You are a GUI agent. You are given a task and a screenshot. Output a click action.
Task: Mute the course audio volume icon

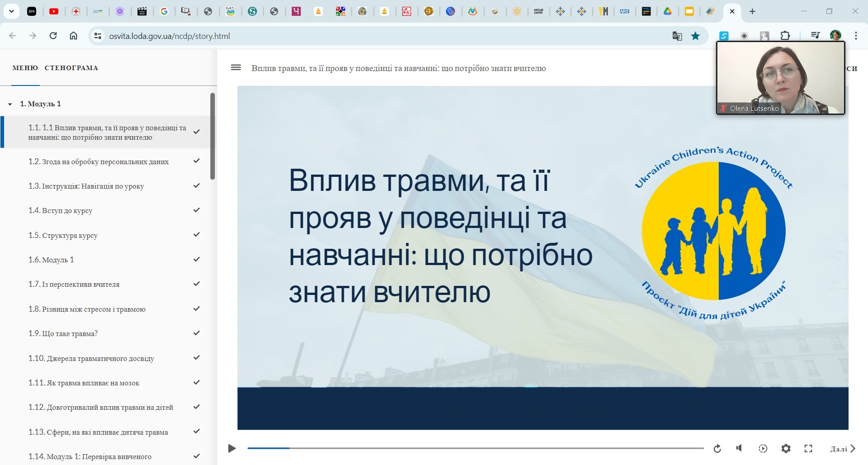pos(739,448)
